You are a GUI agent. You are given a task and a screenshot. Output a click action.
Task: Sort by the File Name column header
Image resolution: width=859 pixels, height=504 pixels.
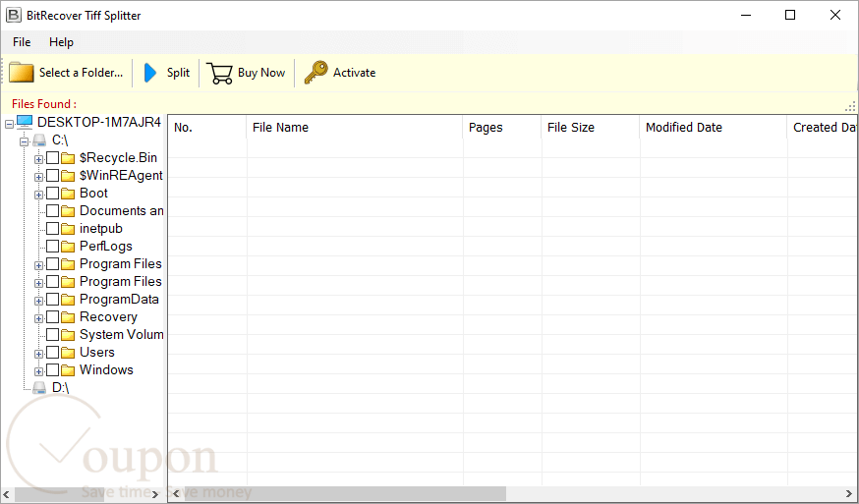click(x=355, y=127)
